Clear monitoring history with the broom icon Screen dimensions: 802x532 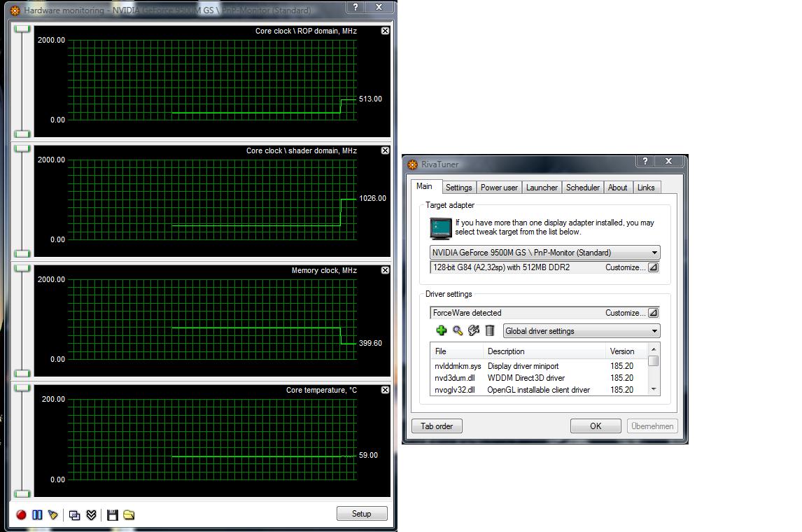click(x=52, y=514)
